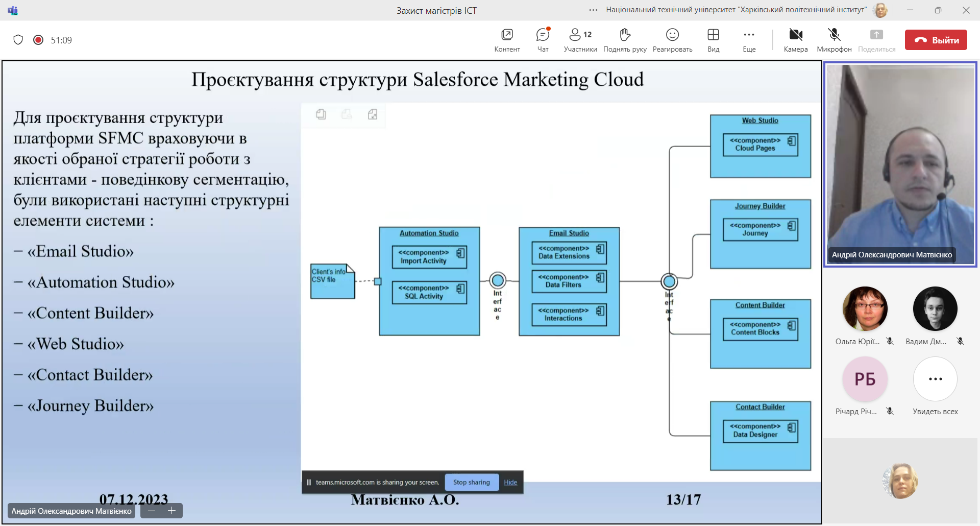
Task: Click Stop sharing in the banner
Action: (471, 482)
